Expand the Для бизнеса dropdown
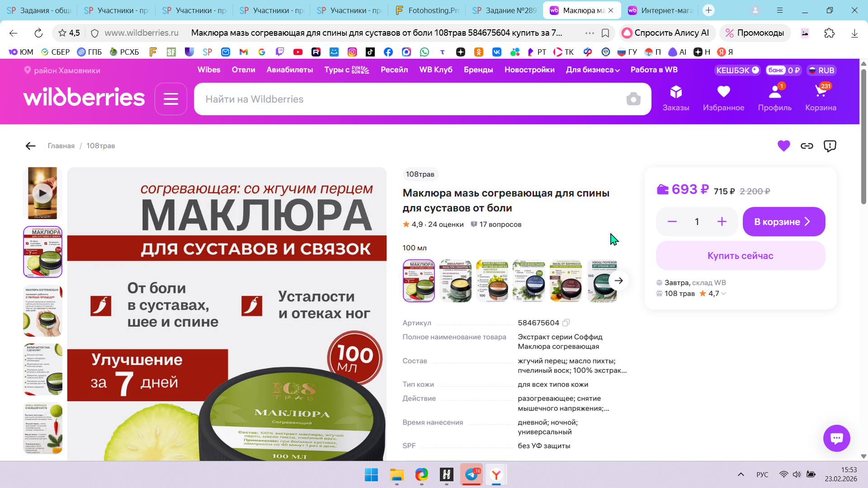This screenshot has width=868, height=488. coord(593,70)
